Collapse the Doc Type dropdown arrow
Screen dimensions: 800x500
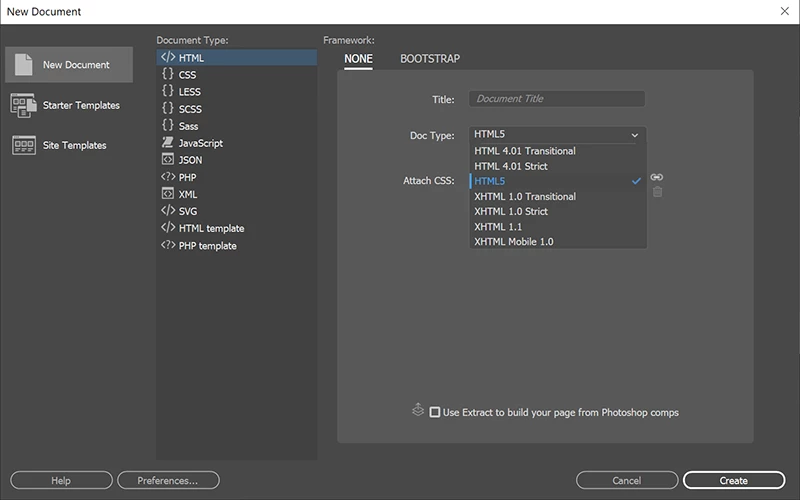(x=635, y=135)
